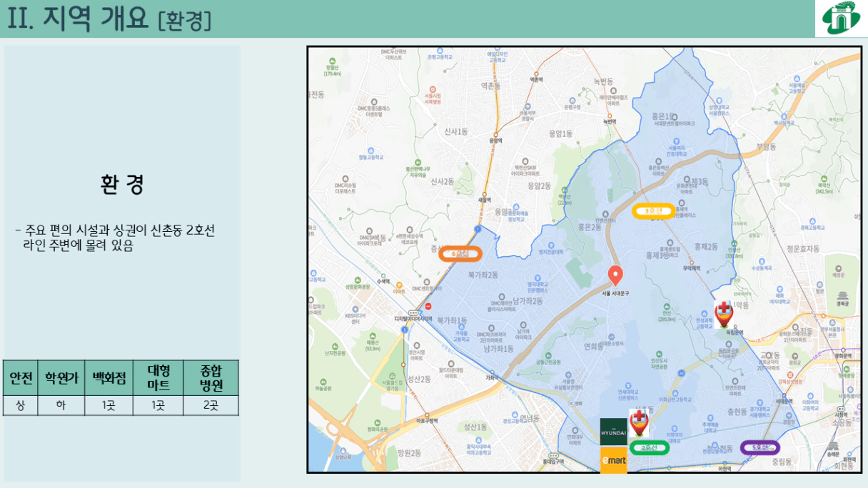
Task: Click the 경복고등학교 school icon
Action: [813, 220]
